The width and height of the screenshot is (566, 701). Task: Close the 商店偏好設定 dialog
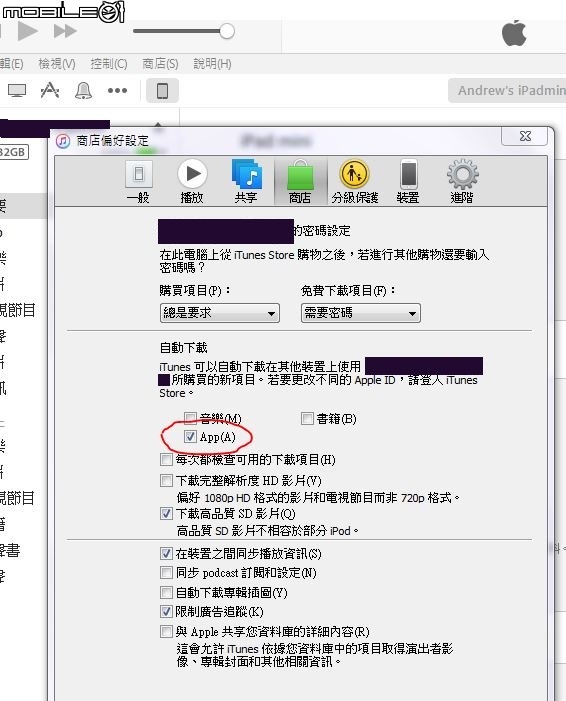click(x=525, y=136)
